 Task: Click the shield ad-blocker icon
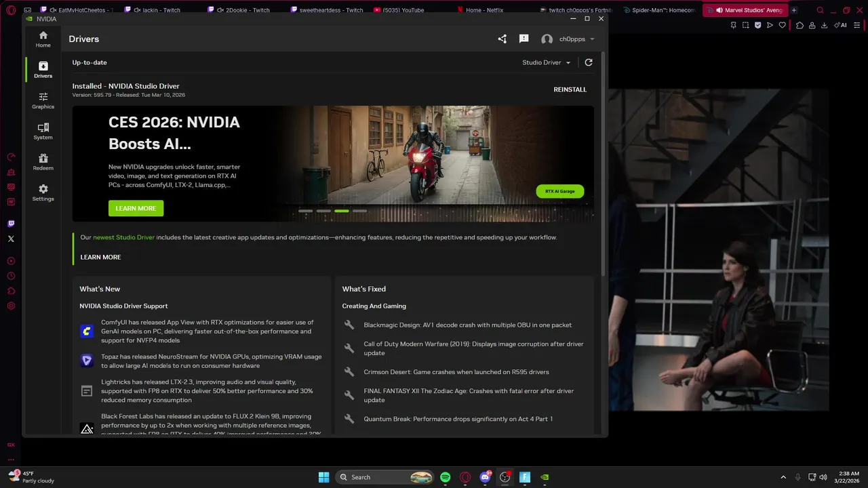[x=757, y=25]
